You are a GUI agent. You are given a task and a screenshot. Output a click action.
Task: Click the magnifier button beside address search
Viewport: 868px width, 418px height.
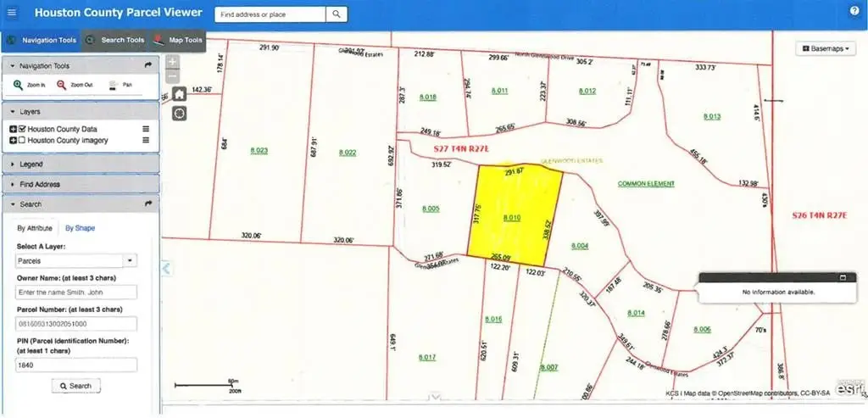337,14
